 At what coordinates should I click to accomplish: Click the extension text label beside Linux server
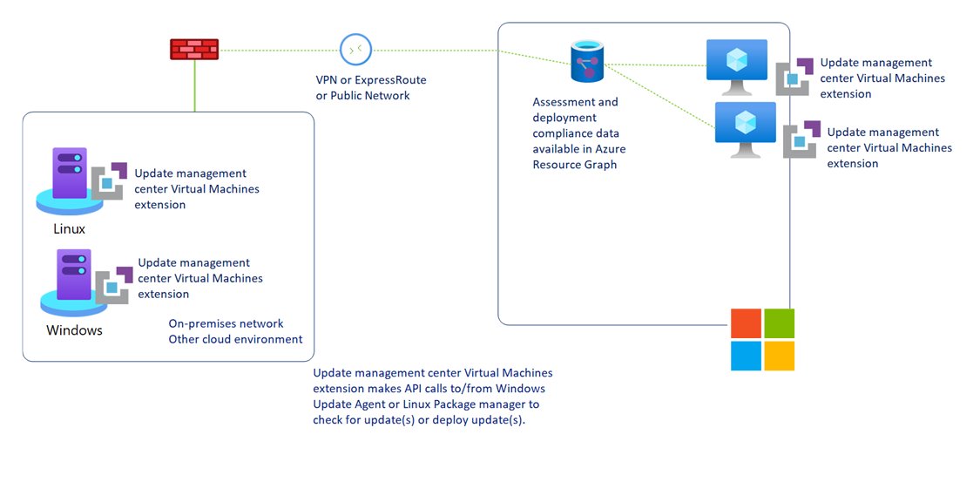196,189
